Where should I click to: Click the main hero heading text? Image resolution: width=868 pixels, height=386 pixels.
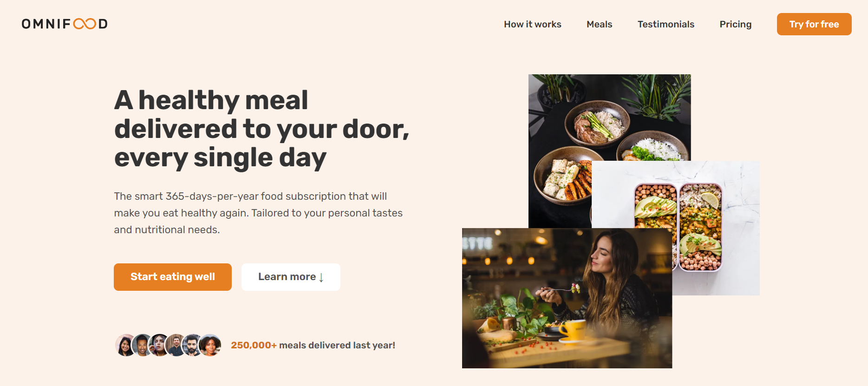point(262,129)
